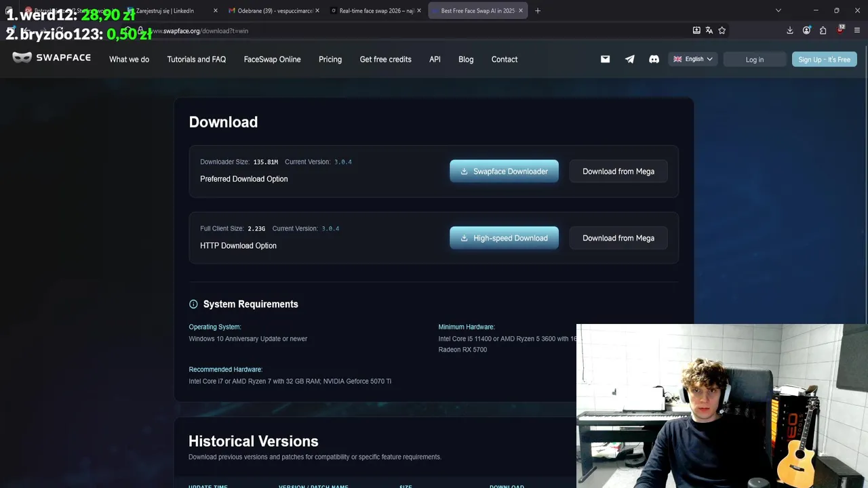
Task: Open the Telegram paper-plane icon
Action: click(x=629, y=59)
